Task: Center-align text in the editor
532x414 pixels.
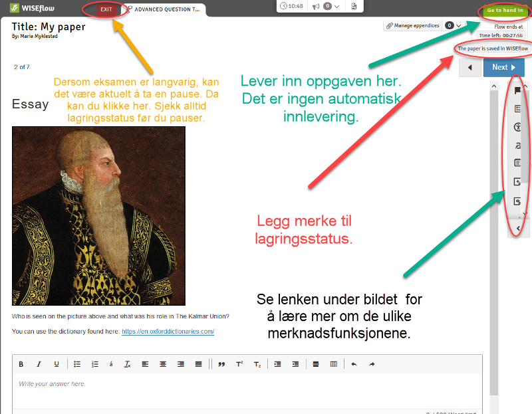Action: (x=163, y=364)
